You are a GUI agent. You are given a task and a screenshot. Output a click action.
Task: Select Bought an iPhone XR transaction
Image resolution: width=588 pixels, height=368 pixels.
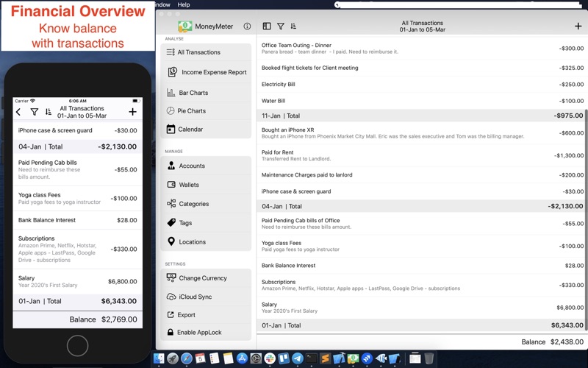[x=422, y=133]
